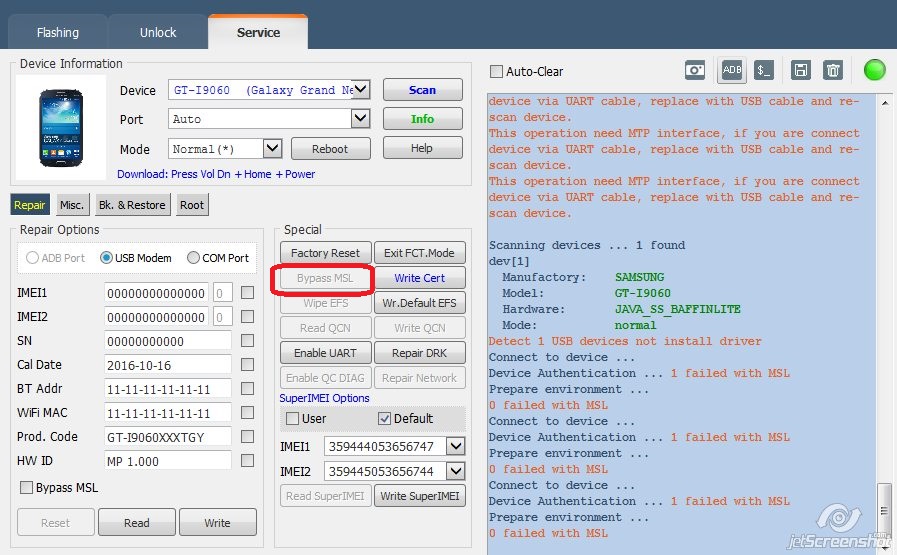Tick the WiFi MAC checkbox

click(247, 413)
